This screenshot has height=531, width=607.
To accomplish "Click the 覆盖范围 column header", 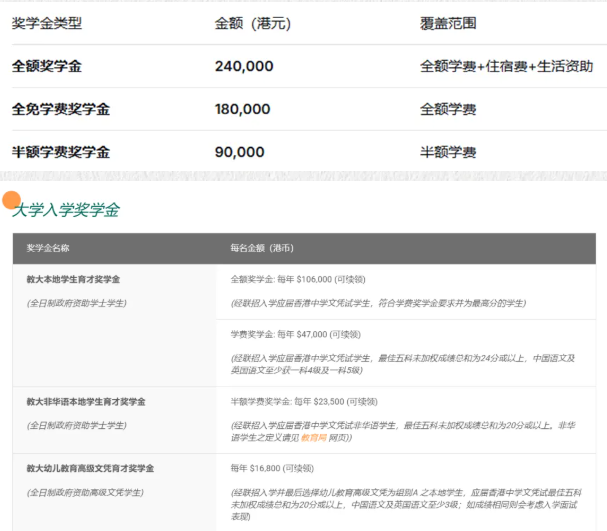I will [x=448, y=23].
